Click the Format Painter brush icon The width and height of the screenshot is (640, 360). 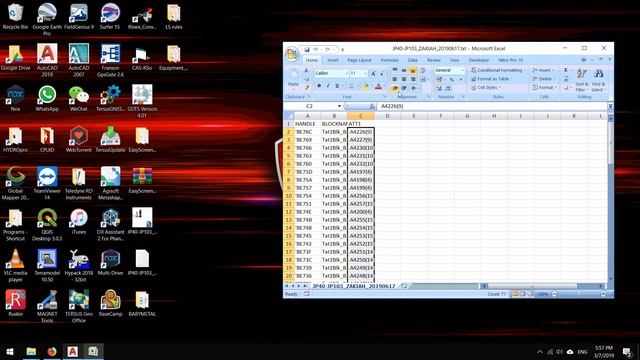pyautogui.click(x=307, y=87)
